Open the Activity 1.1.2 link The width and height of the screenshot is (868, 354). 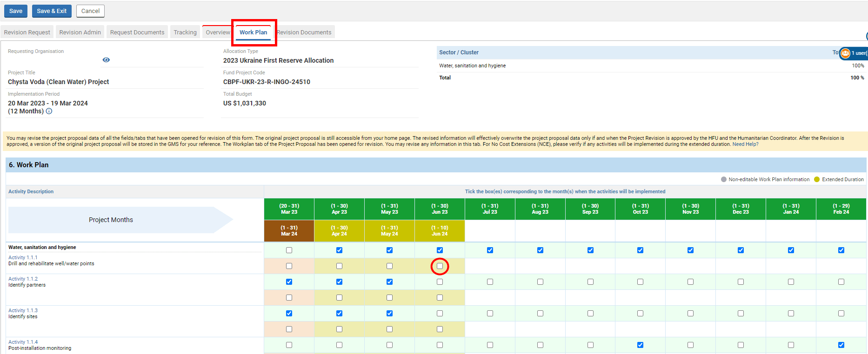[23, 279]
